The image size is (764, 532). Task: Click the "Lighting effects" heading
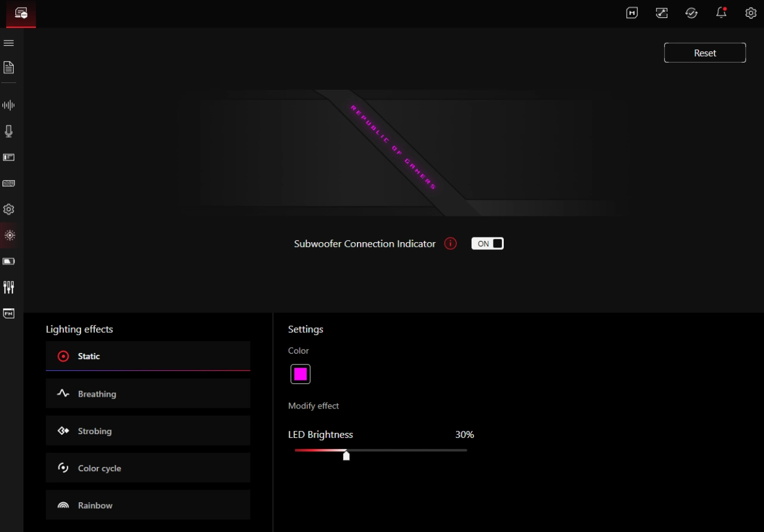click(x=79, y=329)
